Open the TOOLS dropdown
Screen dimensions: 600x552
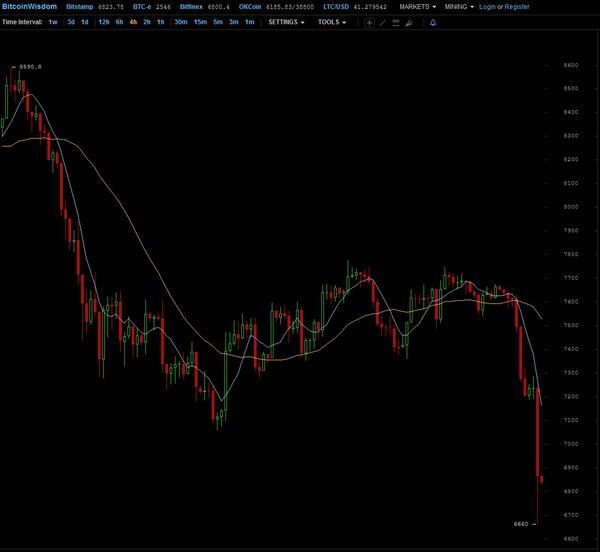(x=332, y=22)
